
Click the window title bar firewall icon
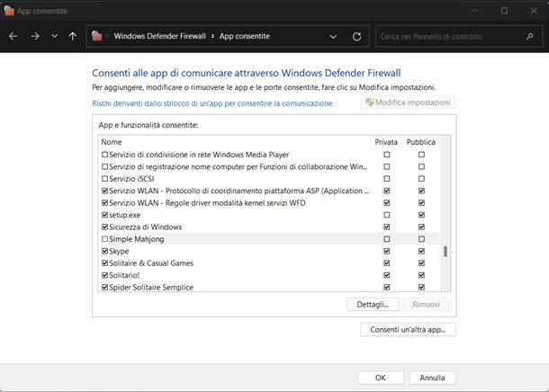pyautogui.click(x=9, y=11)
